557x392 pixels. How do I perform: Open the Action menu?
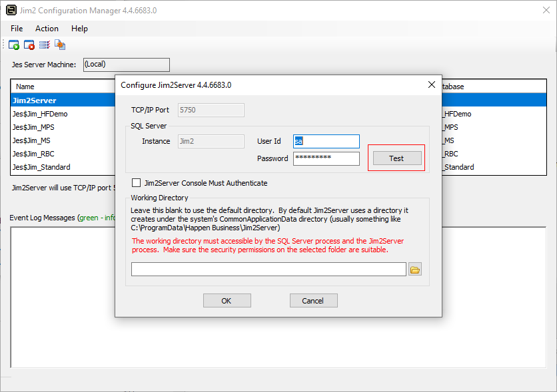[47, 29]
